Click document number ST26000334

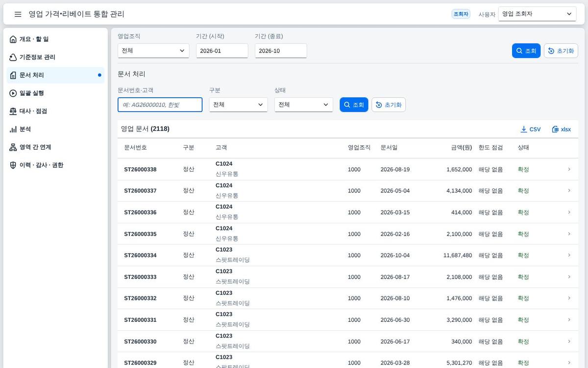(140, 255)
